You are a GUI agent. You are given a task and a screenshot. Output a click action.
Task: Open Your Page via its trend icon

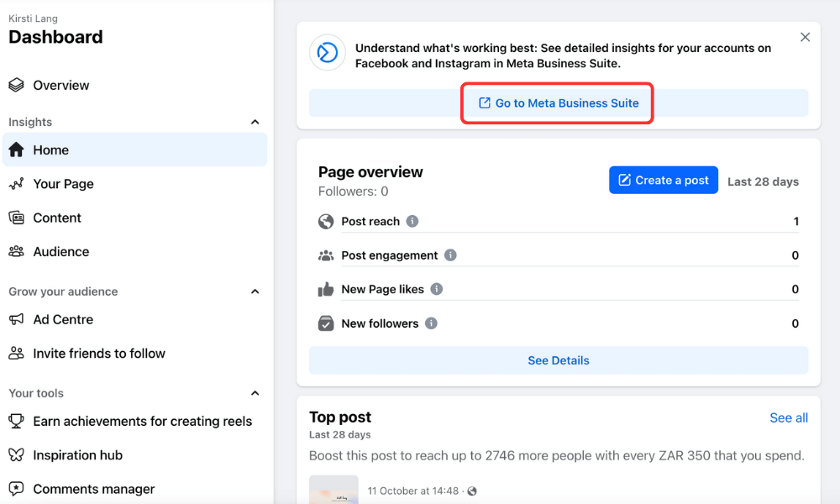[x=16, y=184]
